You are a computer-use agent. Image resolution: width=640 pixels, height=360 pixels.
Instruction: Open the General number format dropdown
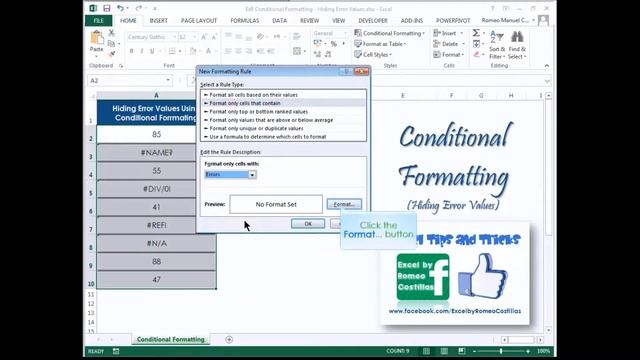pos(345,33)
